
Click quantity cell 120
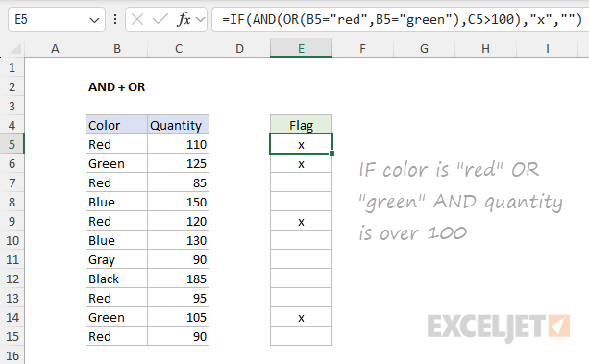[179, 221]
